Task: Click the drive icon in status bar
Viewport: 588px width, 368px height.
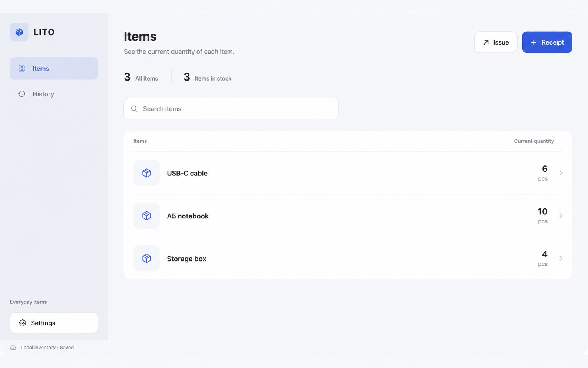Action: (x=13, y=348)
